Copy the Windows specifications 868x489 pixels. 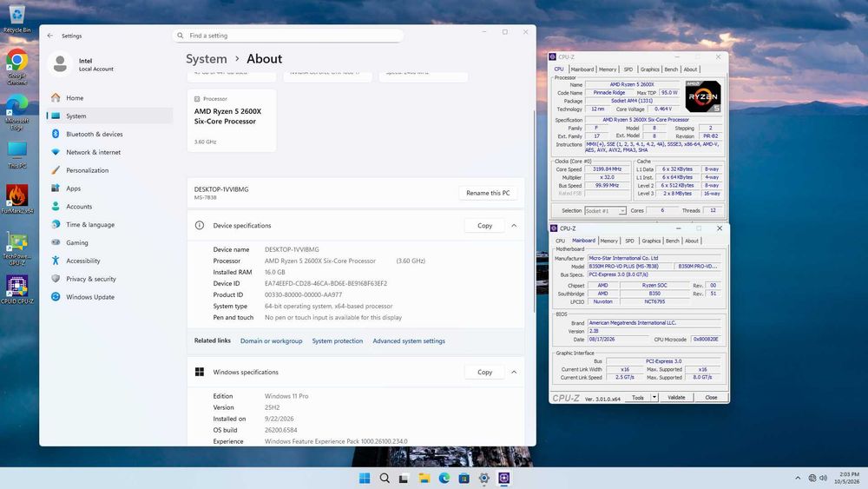click(x=484, y=372)
